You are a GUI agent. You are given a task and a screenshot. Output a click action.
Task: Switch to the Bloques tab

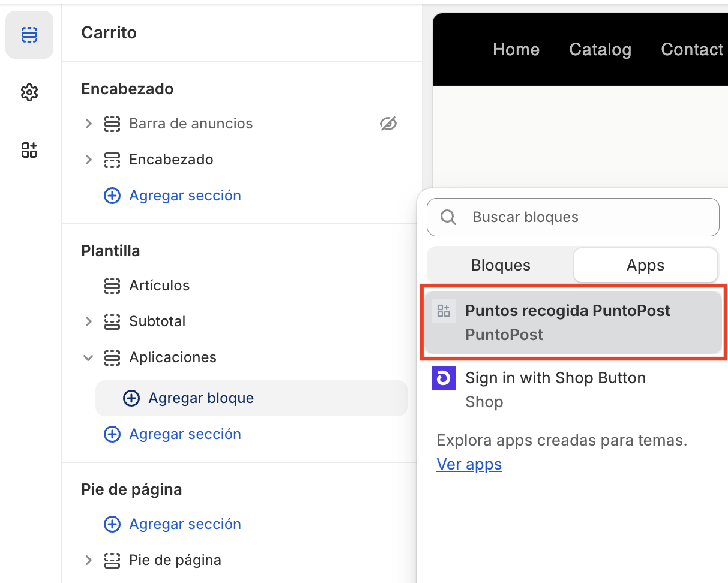tap(501, 265)
